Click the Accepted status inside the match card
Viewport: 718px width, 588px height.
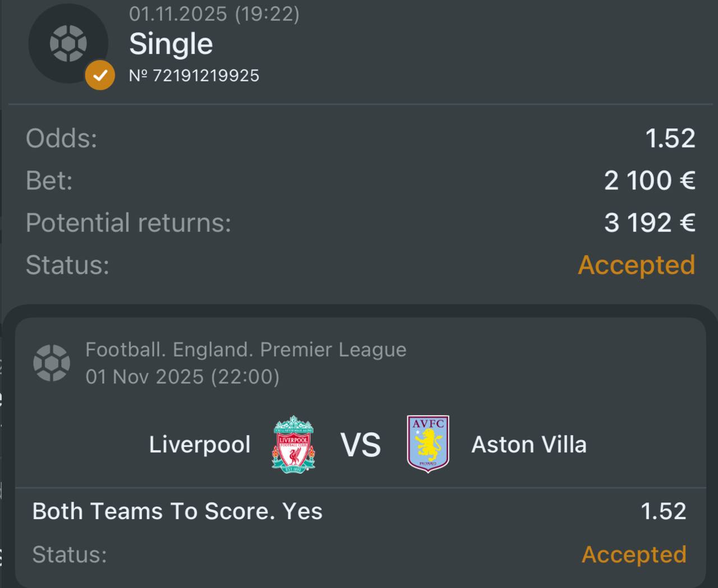click(634, 554)
